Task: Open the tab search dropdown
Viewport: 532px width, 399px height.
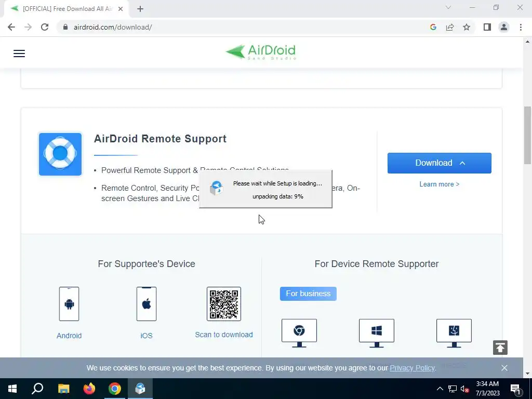Action: [448, 7]
